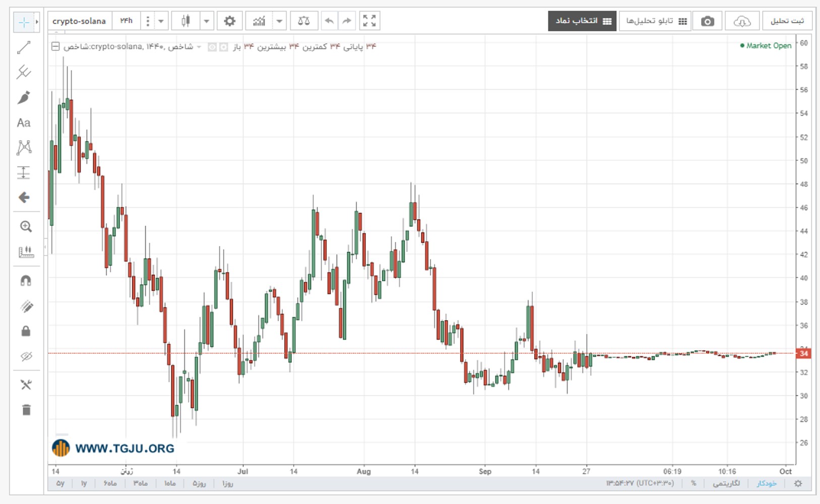820x504 pixels.
Task: Select the pitchfork drawing tool
Action: tap(24, 72)
